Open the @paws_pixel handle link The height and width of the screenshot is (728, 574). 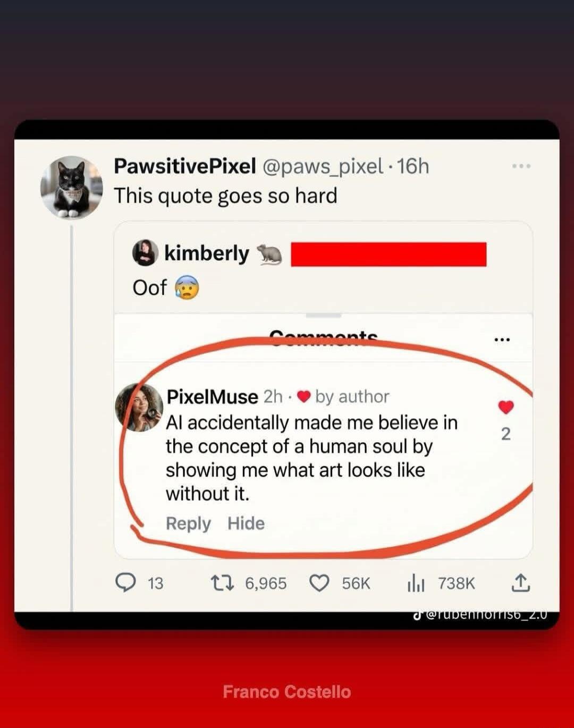click(323, 166)
